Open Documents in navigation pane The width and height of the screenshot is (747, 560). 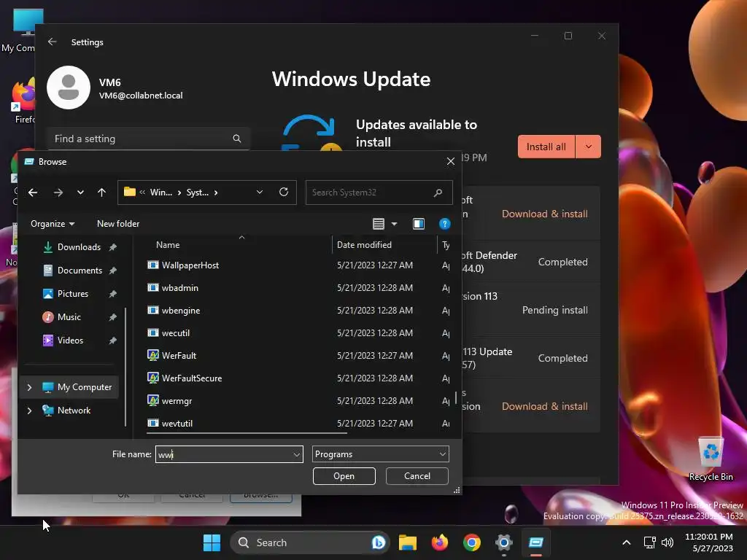point(80,271)
